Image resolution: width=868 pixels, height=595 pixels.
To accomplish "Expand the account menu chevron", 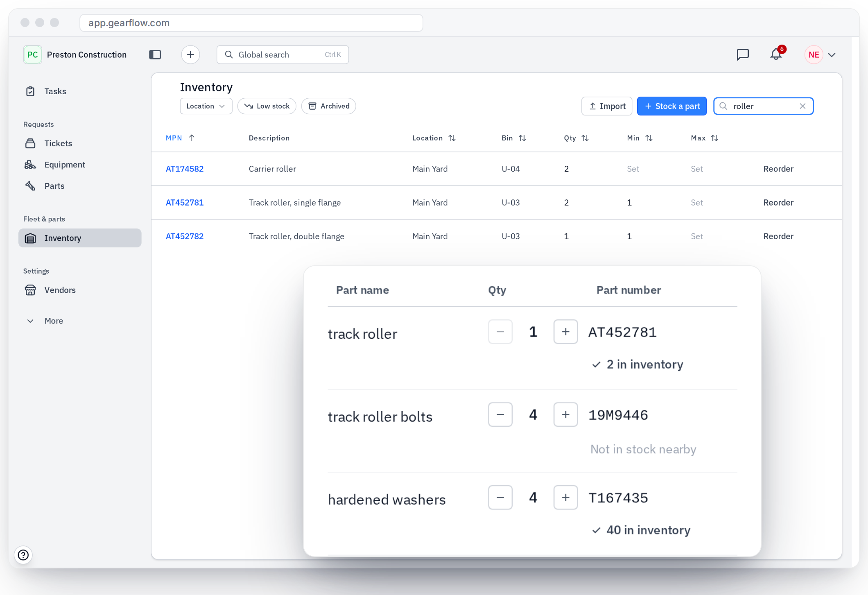I will [x=832, y=55].
